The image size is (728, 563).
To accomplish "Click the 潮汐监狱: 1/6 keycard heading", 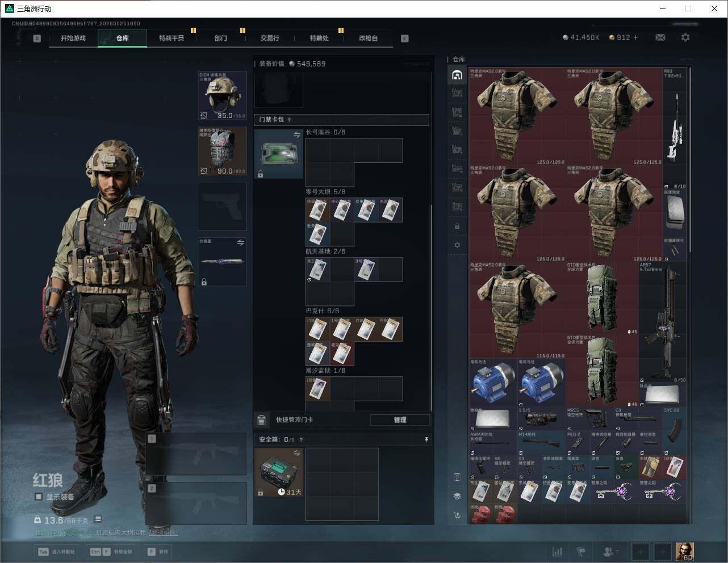I will (325, 371).
